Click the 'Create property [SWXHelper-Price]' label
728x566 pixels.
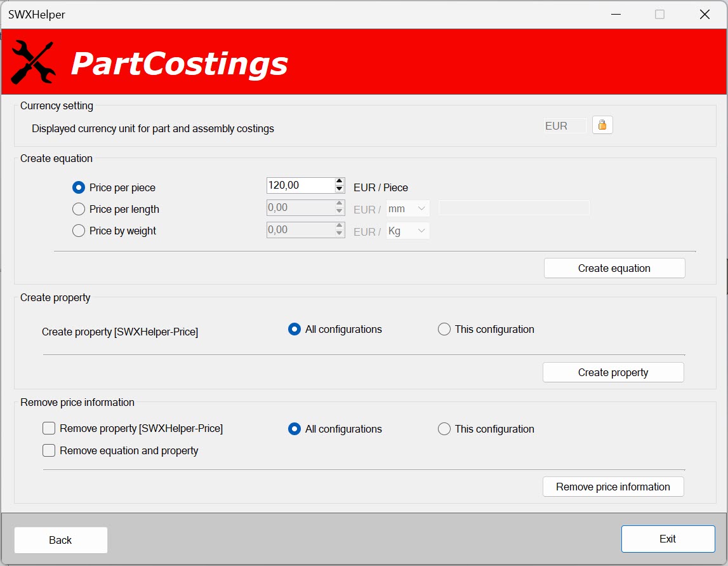[x=120, y=332]
